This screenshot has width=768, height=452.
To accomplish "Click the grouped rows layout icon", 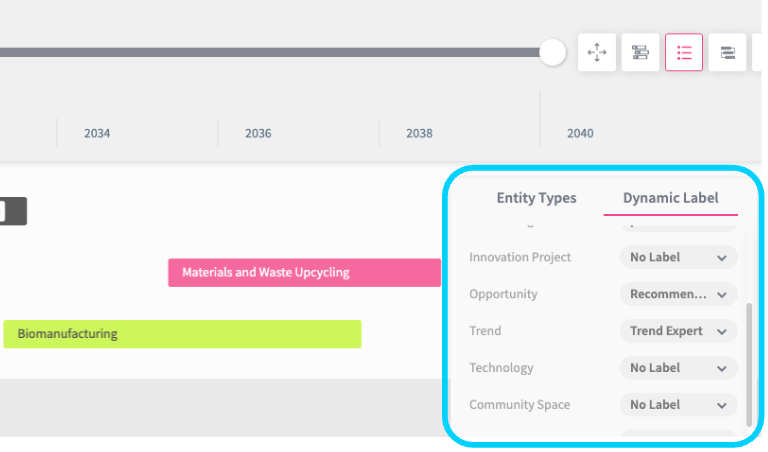I will 641,53.
